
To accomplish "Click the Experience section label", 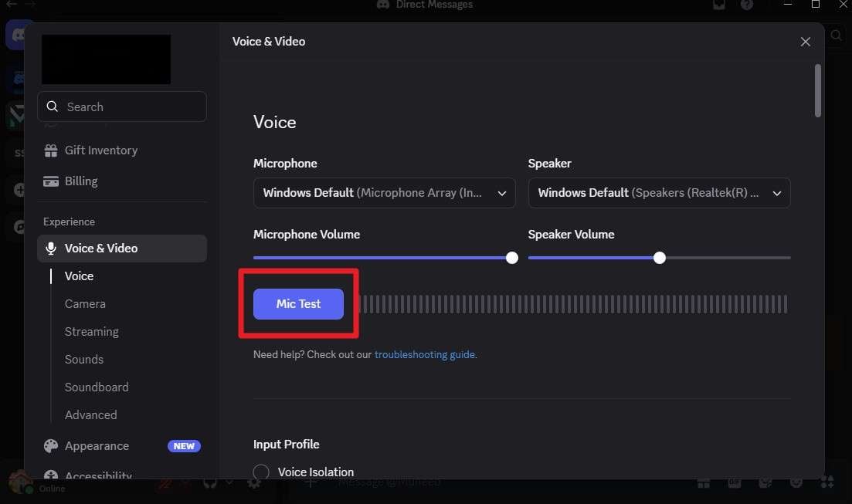I will click(69, 222).
